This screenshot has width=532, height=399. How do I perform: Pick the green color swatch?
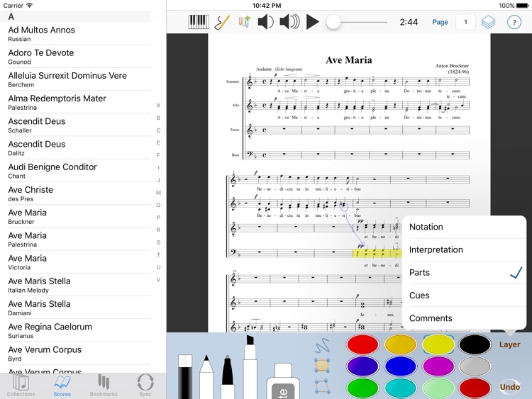coord(362,388)
